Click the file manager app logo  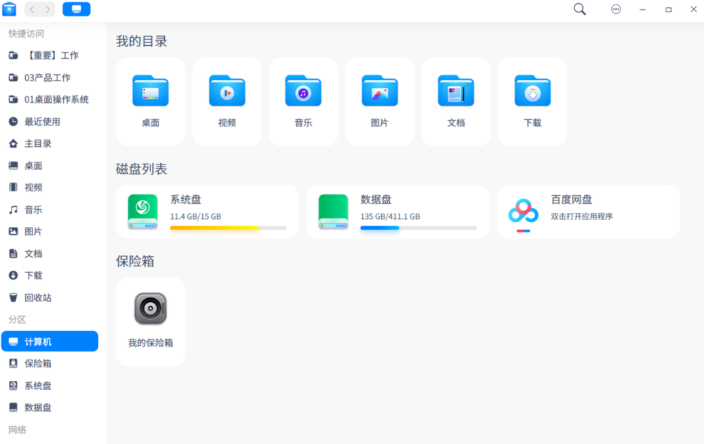pyautogui.click(x=9, y=9)
